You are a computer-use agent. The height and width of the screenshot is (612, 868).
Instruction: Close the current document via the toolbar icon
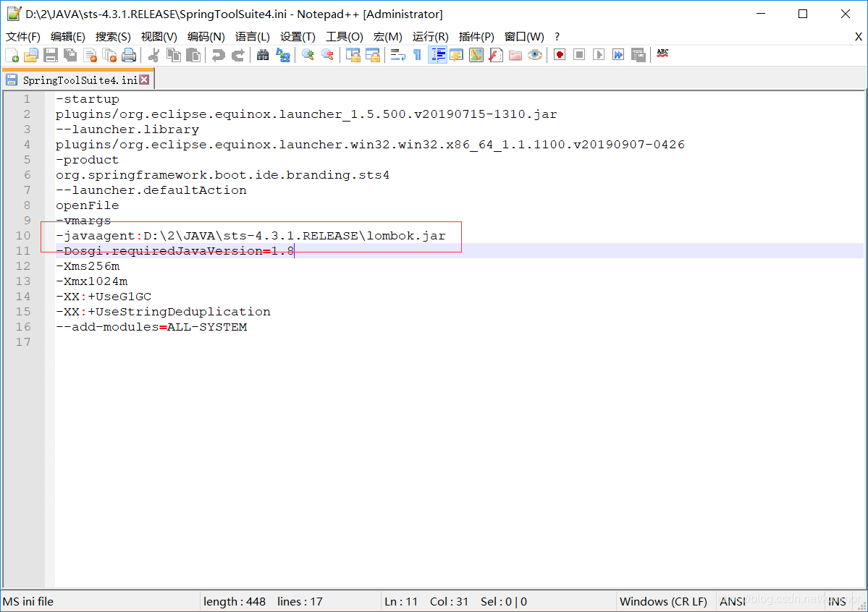click(90, 55)
